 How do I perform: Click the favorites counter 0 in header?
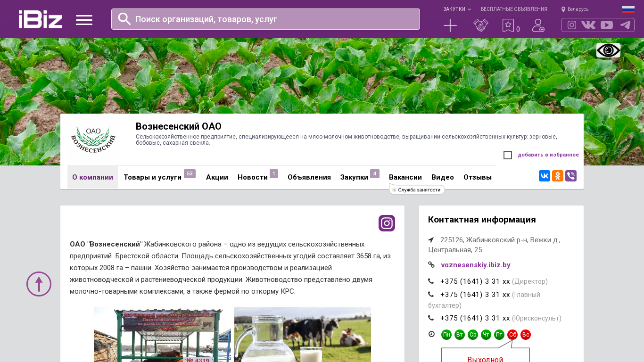click(518, 29)
